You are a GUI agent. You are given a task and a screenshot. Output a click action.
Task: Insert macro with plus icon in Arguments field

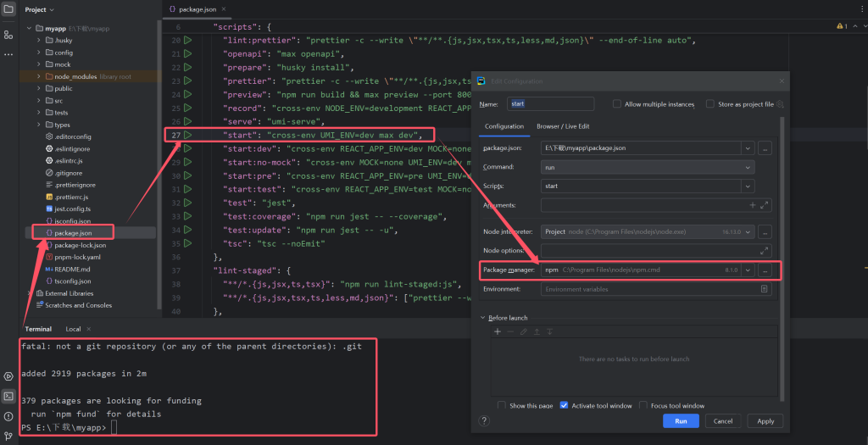(753, 205)
